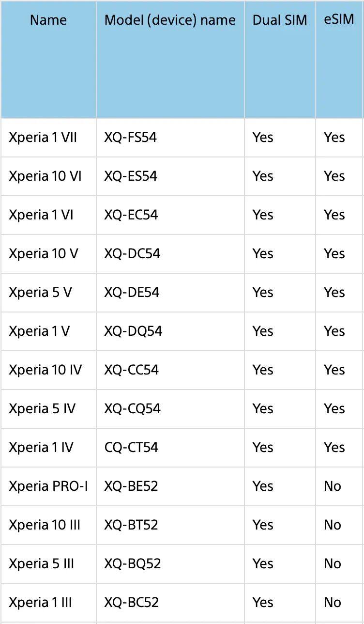Click the Xperia 10 V name cell
364x624 pixels.
[43, 254]
